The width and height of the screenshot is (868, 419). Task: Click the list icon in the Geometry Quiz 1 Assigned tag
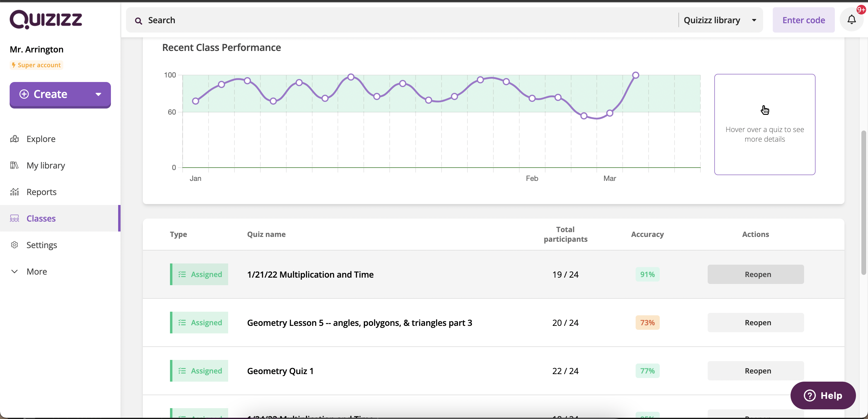pyautogui.click(x=182, y=371)
